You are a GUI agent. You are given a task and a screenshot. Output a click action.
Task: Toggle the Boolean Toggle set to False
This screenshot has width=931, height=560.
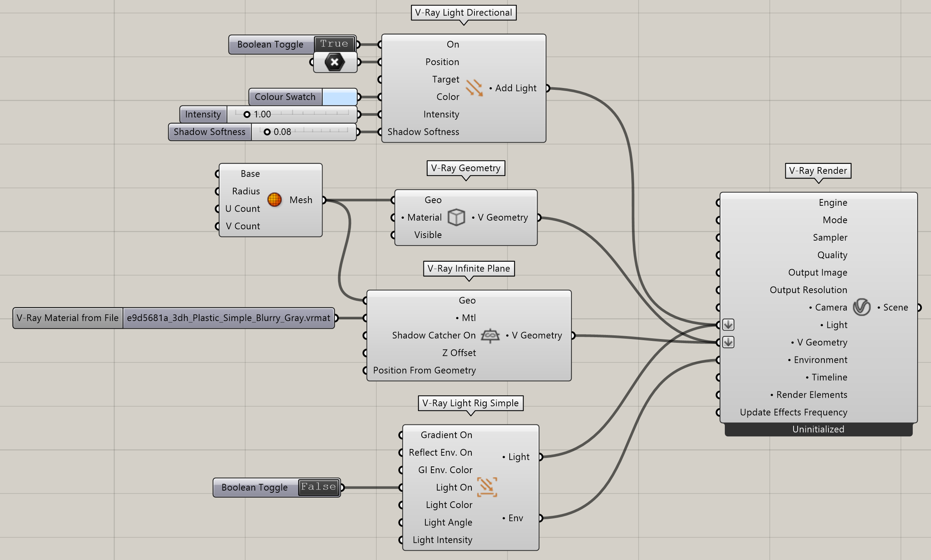[x=319, y=487]
